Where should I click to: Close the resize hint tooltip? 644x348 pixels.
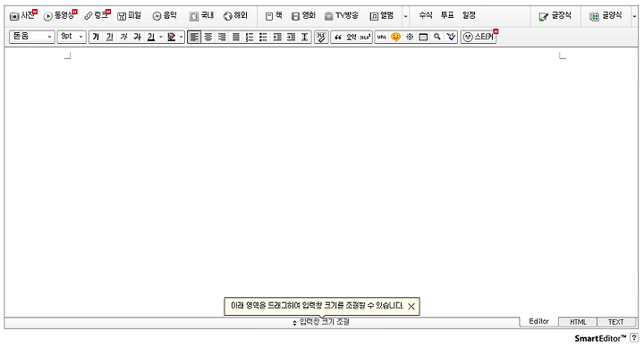tap(411, 306)
